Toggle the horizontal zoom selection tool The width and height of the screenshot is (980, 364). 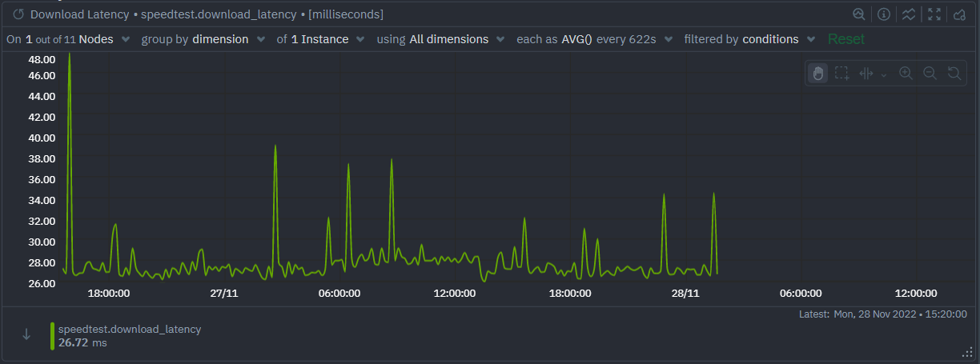tap(866, 73)
